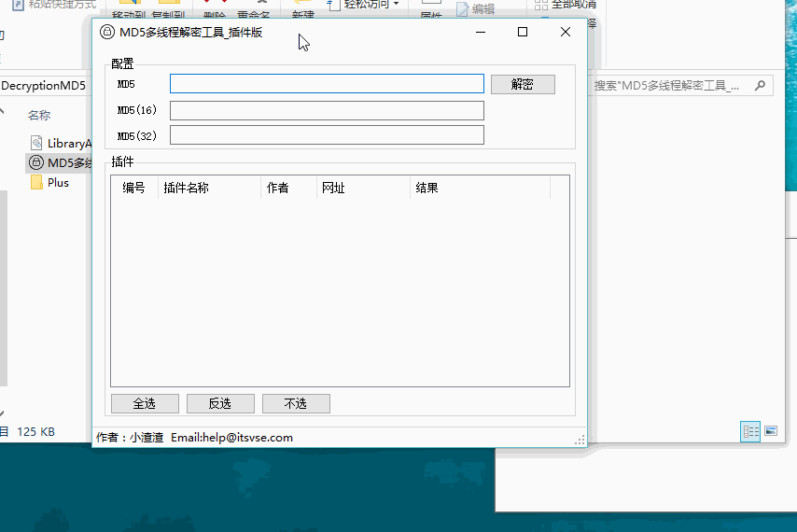Click the MD5 executable file icon

[x=36, y=162]
